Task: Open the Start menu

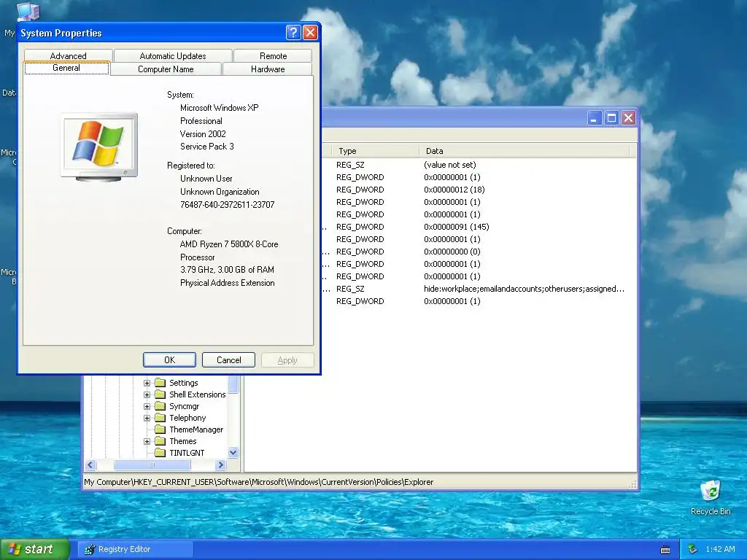Action: click(x=35, y=549)
